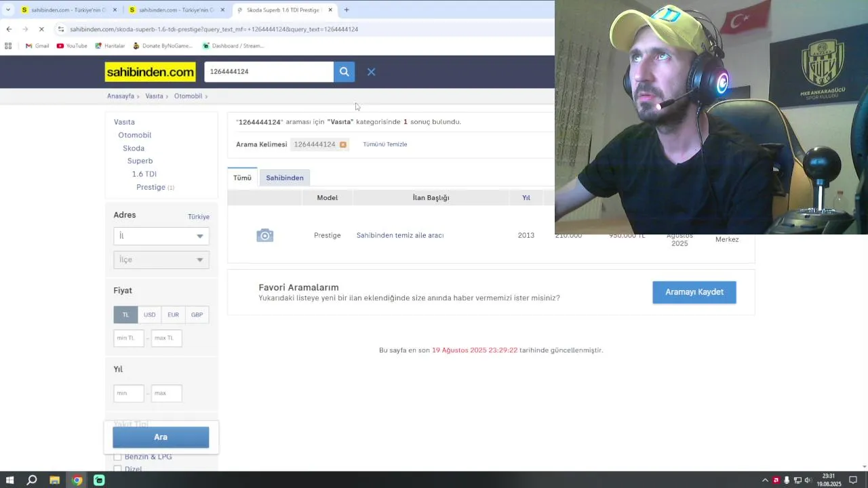Click the min TL price field
868x488 pixels.
click(129, 338)
